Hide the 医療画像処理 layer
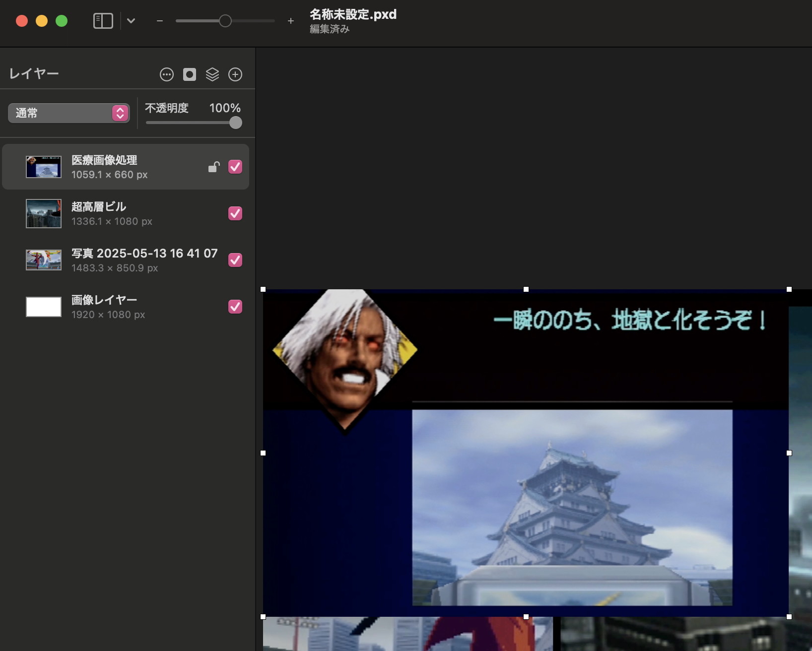The width and height of the screenshot is (812, 651). 235,167
